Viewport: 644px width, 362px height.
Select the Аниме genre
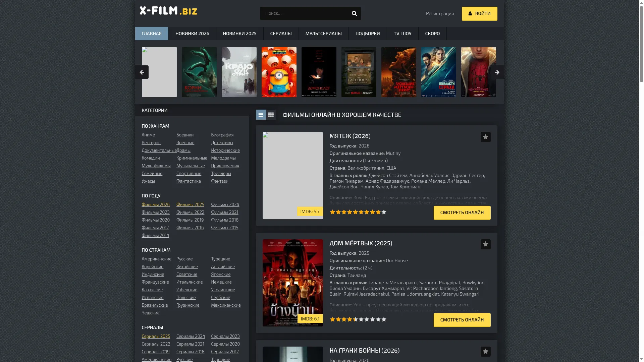(148, 135)
